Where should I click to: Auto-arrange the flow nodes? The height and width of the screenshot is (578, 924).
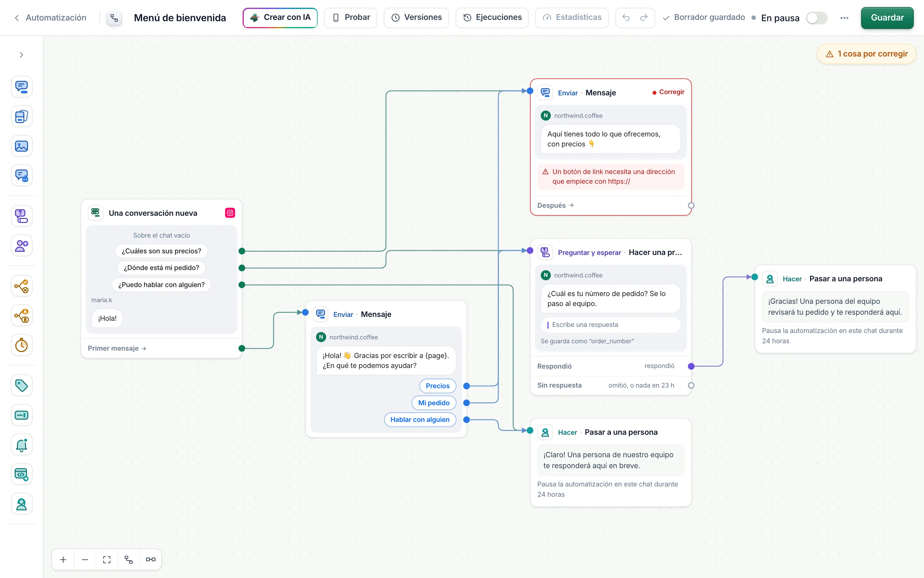click(129, 560)
